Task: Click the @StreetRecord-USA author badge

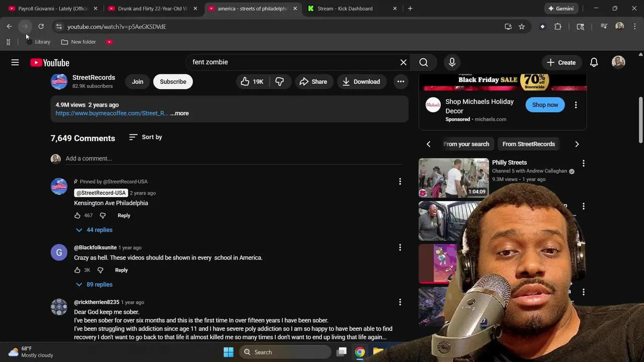Action: [101, 193]
